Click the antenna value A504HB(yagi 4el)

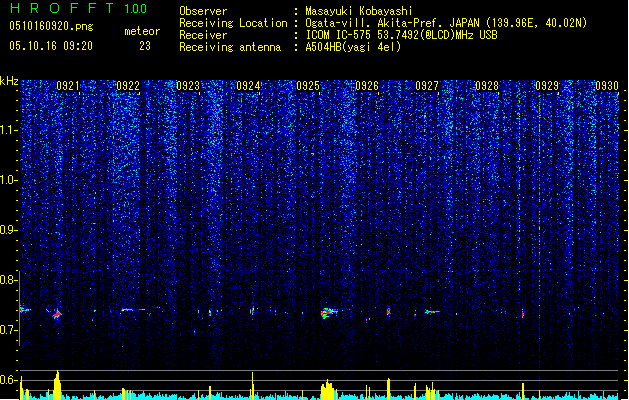(353, 47)
